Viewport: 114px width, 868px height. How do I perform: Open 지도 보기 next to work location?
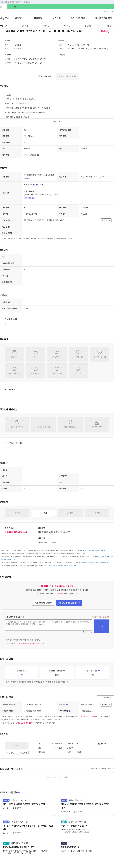click(106, 220)
